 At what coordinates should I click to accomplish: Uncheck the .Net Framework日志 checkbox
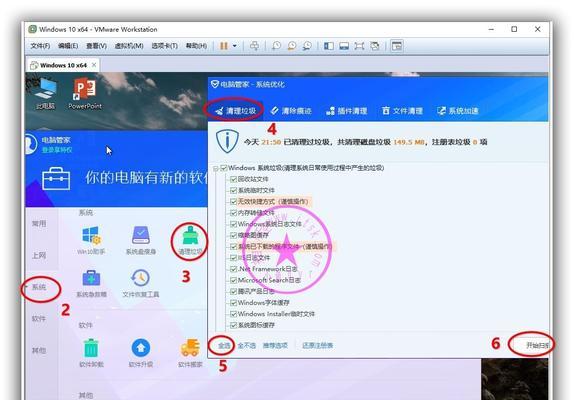(233, 269)
